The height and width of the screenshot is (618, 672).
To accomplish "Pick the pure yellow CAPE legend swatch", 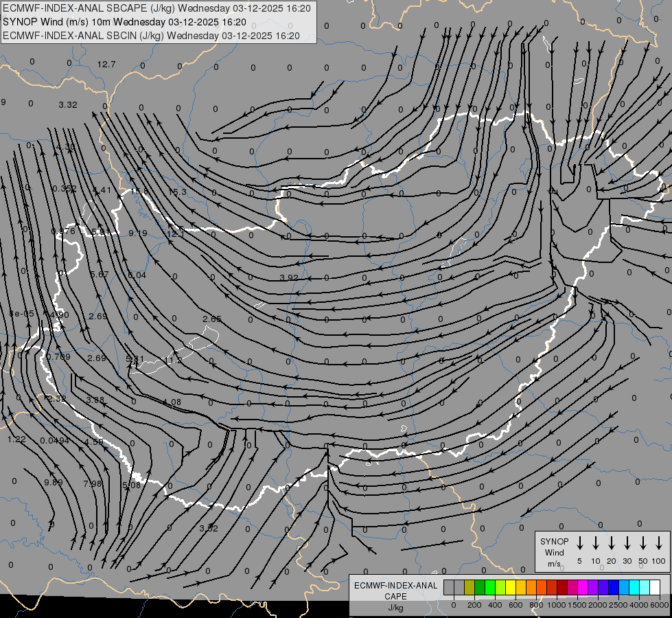I will click(x=511, y=587).
